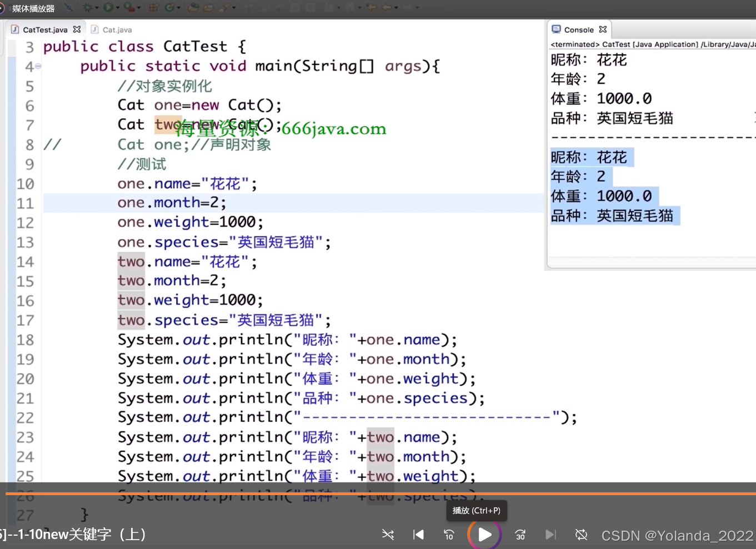
Task: Skip forward 30 seconds button
Action: (x=520, y=535)
